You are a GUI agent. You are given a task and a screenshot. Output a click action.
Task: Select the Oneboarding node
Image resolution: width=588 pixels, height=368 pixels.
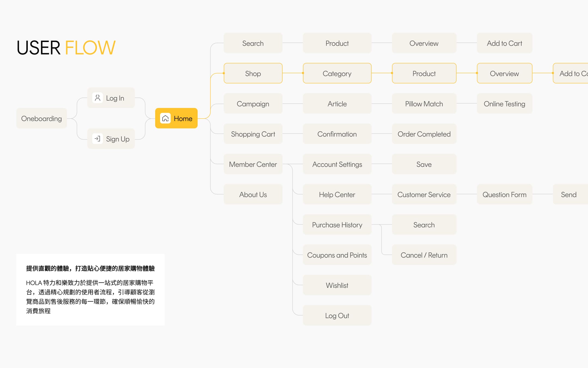coord(41,118)
